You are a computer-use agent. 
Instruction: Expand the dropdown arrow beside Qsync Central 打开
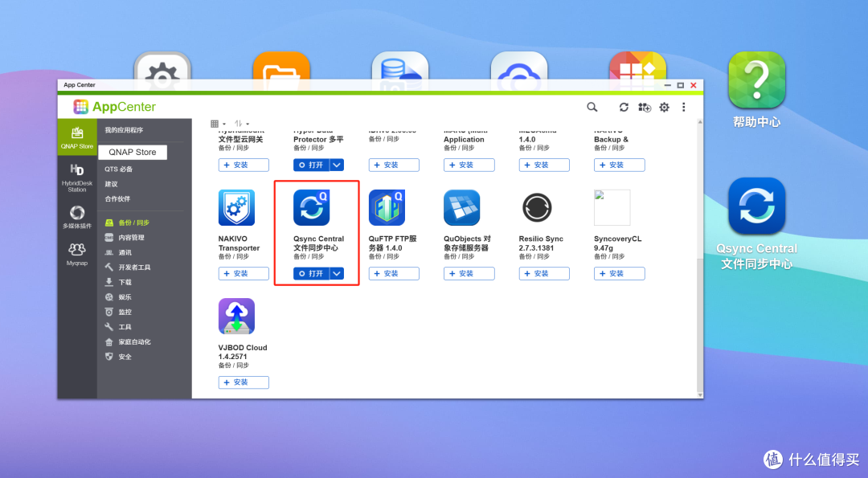click(x=337, y=273)
